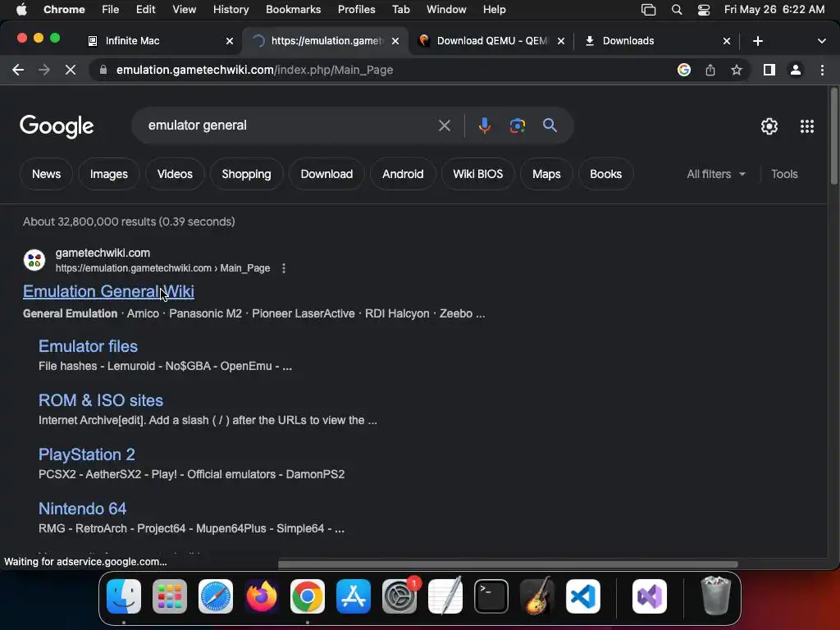Click the forward navigation arrow

coord(44,70)
